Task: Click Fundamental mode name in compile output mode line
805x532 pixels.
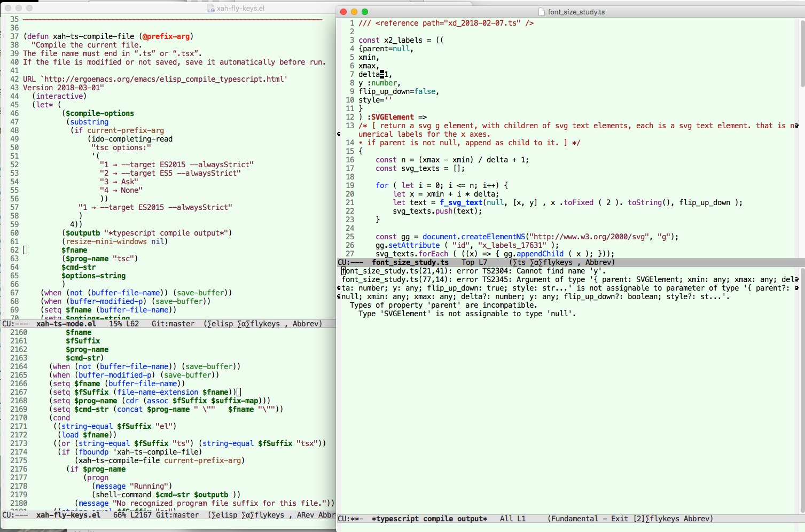Action: pyautogui.click(x=575, y=519)
